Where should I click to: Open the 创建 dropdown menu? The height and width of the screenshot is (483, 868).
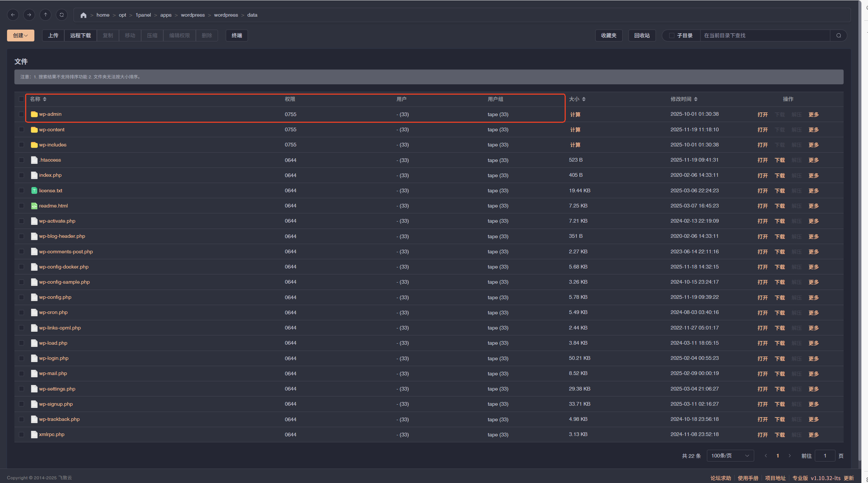coord(21,36)
